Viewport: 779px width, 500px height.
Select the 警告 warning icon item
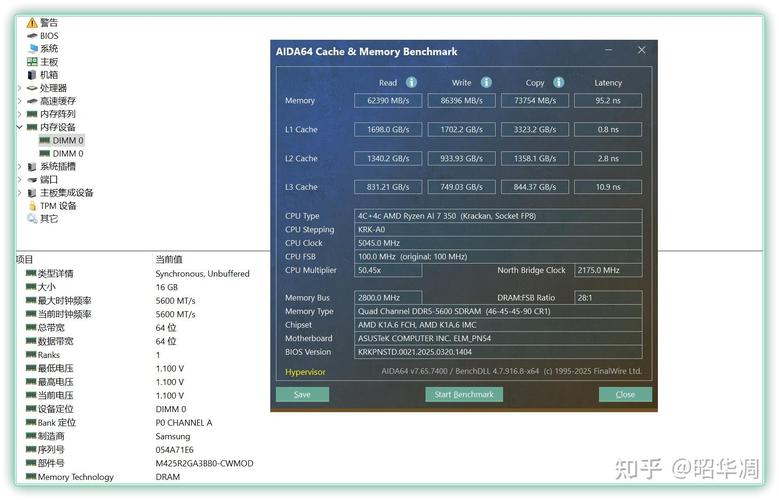pyautogui.click(x=33, y=22)
